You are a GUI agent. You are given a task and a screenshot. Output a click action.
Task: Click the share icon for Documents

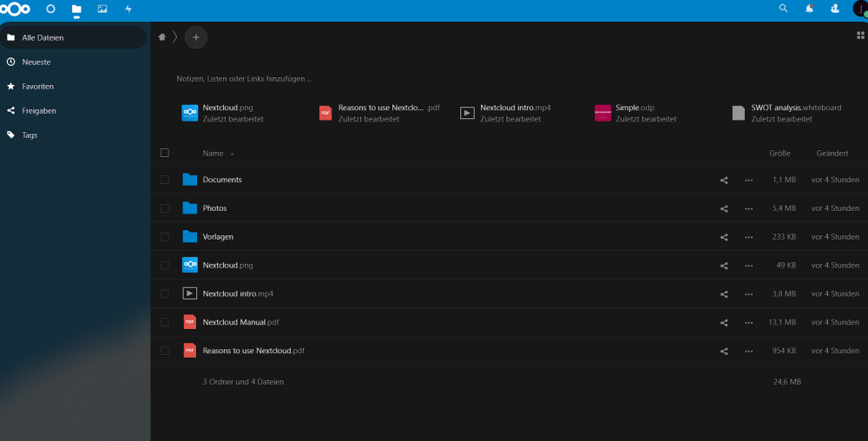tap(724, 180)
